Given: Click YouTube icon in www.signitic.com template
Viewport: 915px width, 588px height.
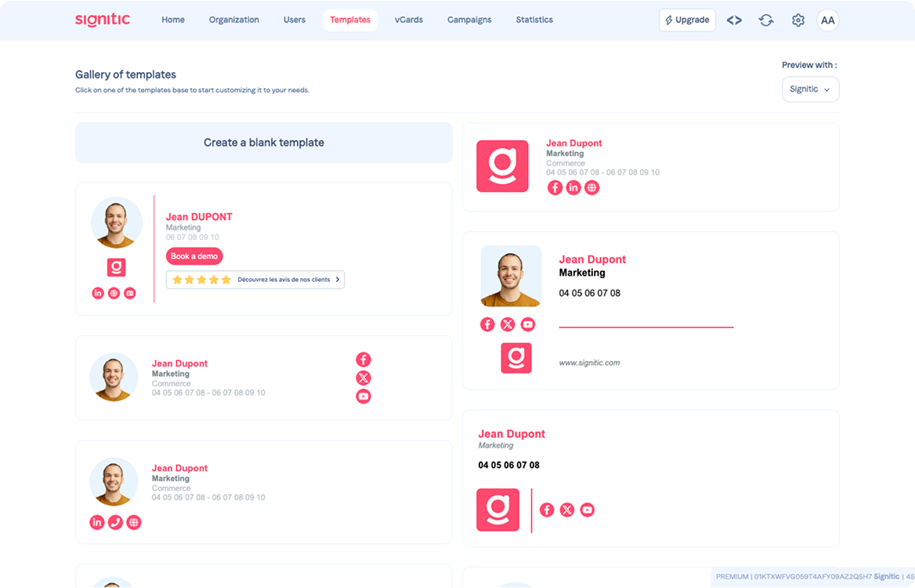Looking at the screenshot, I should coord(527,324).
